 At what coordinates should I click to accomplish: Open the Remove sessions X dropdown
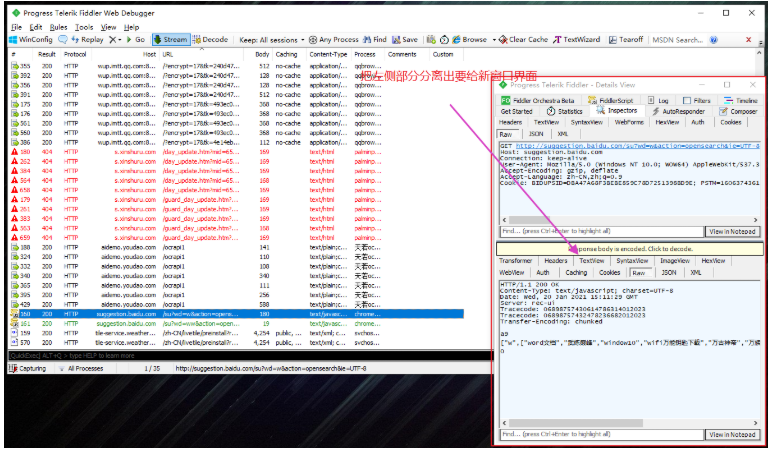click(115, 40)
